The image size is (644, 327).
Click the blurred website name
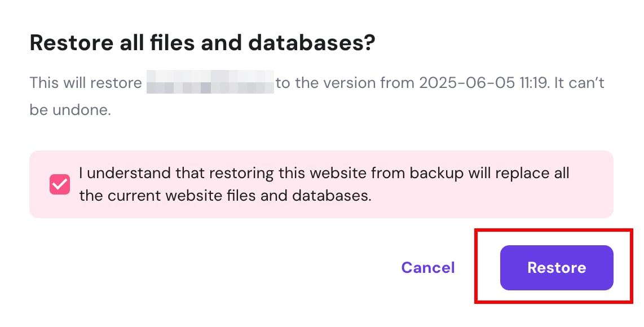click(210, 83)
